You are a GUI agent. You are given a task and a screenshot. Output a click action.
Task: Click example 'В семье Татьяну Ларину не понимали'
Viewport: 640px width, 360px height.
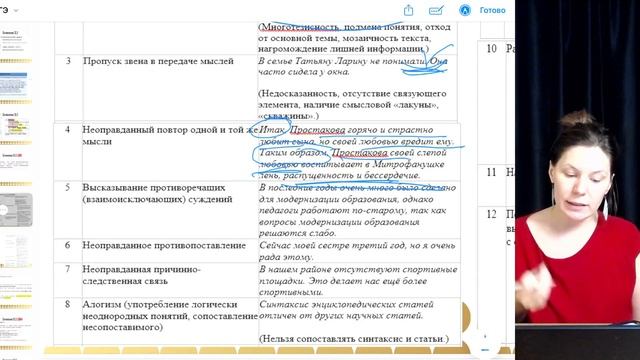pos(342,61)
